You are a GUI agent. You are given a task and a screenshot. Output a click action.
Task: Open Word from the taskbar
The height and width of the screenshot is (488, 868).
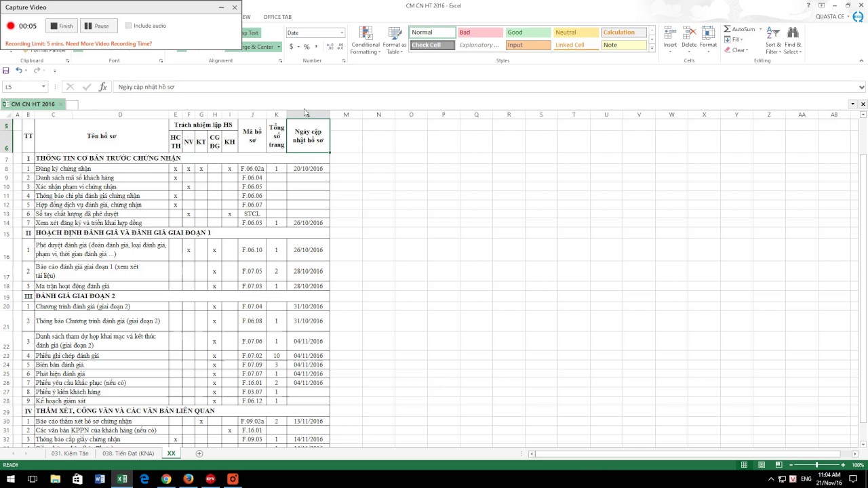click(x=100, y=479)
